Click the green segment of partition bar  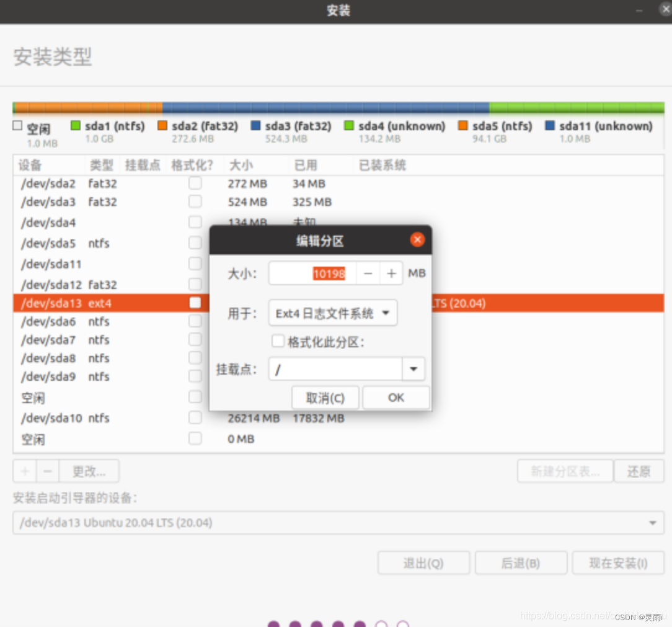point(577,107)
